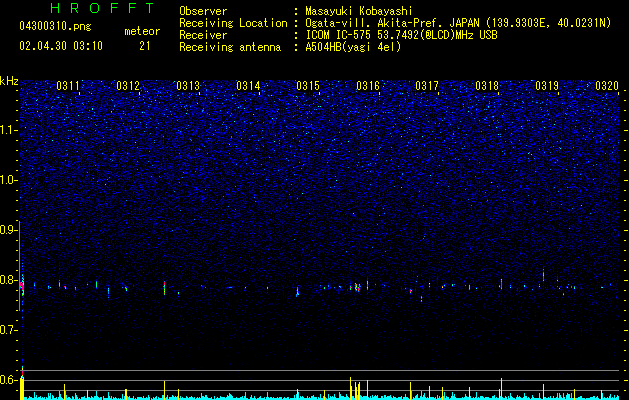This screenshot has width=629, height=400.
Task: Click the 0314 time marker
Action: 248,86
